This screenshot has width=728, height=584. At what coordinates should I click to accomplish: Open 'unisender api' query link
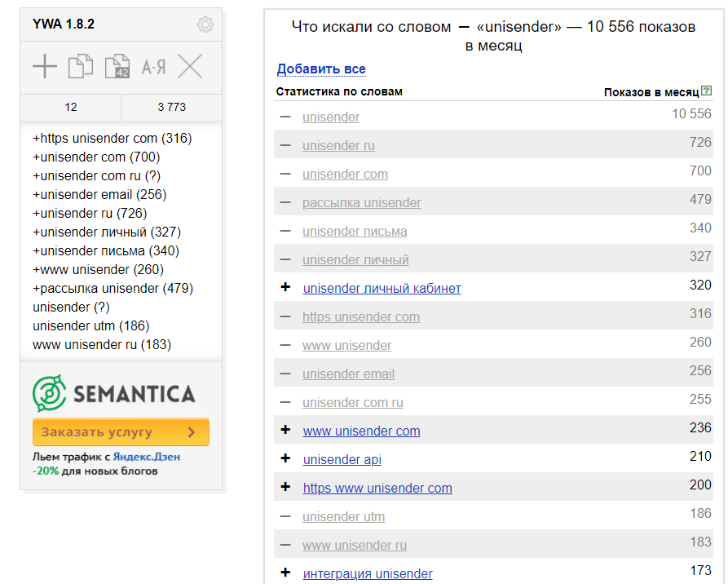point(342,459)
